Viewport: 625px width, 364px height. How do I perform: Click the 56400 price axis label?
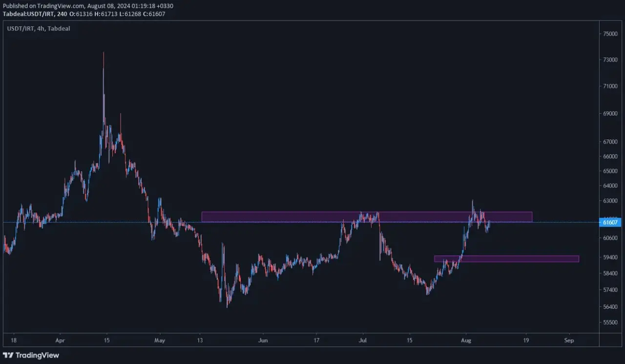(x=611, y=307)
